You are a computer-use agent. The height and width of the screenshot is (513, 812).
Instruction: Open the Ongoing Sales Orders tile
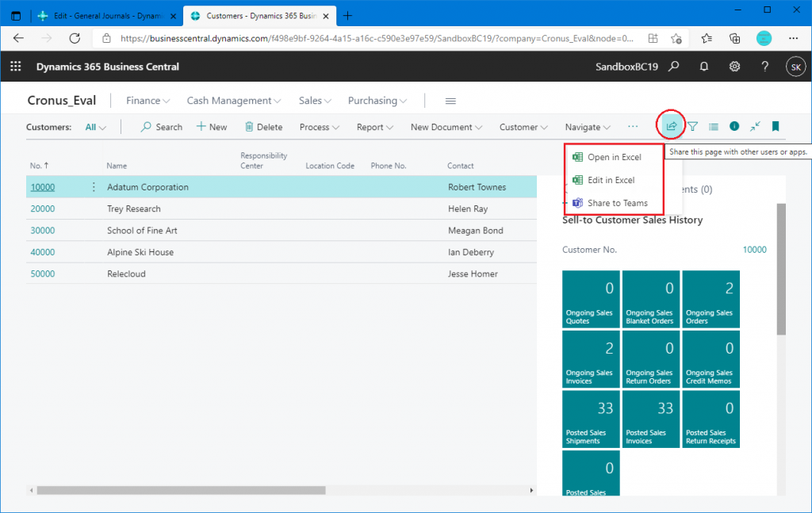click(711, 299)
